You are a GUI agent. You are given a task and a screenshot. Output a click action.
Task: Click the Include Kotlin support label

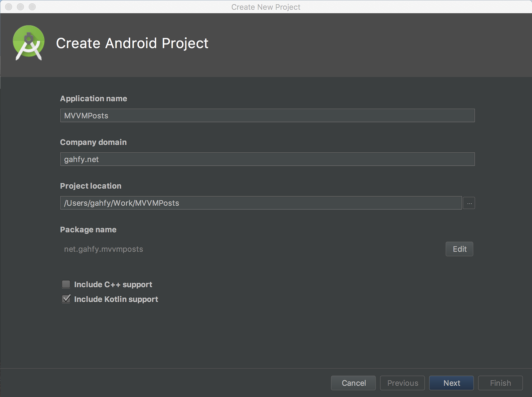coord(116,299)
